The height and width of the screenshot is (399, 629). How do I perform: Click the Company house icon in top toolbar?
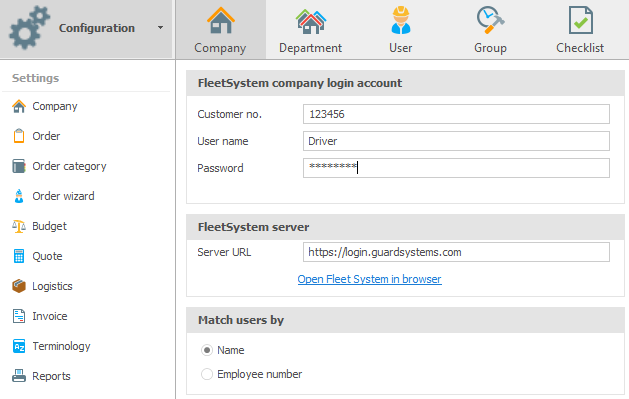221,20
